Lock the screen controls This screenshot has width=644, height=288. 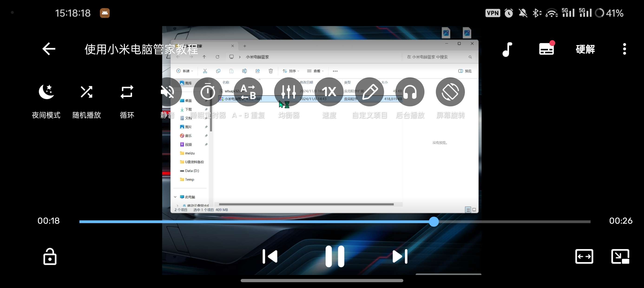50,256
